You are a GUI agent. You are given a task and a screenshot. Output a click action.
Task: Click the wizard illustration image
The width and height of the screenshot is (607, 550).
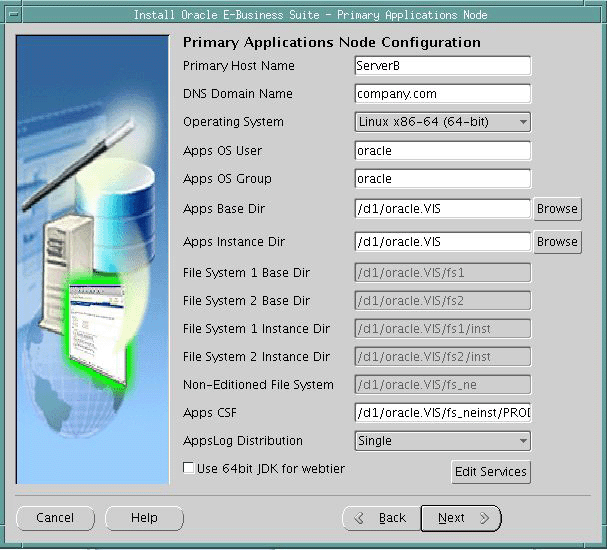point(93,259)
